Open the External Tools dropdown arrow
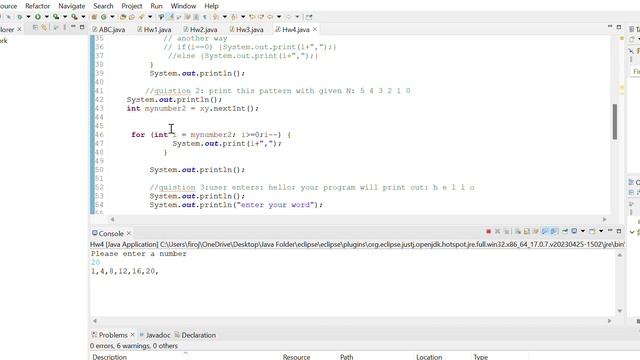 [83, 17]
